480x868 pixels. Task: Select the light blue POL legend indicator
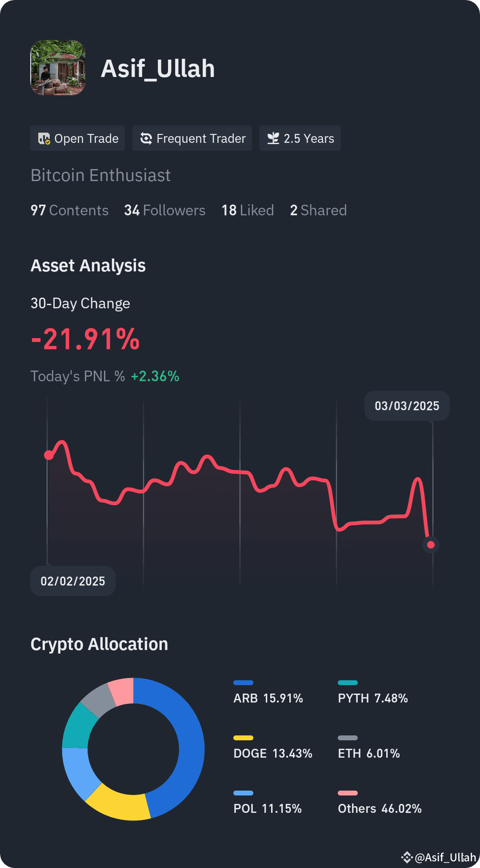[x=244, y=792]
